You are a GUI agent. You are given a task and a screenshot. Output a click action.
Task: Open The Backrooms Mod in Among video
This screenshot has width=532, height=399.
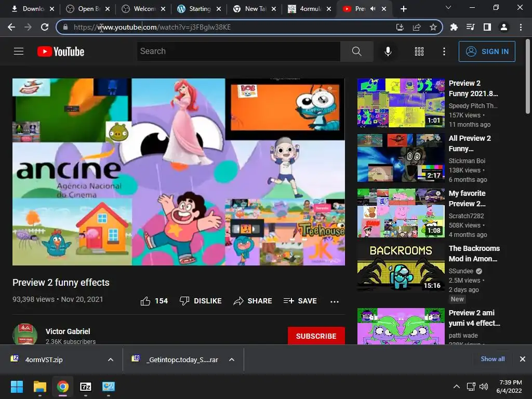[474, 254]
